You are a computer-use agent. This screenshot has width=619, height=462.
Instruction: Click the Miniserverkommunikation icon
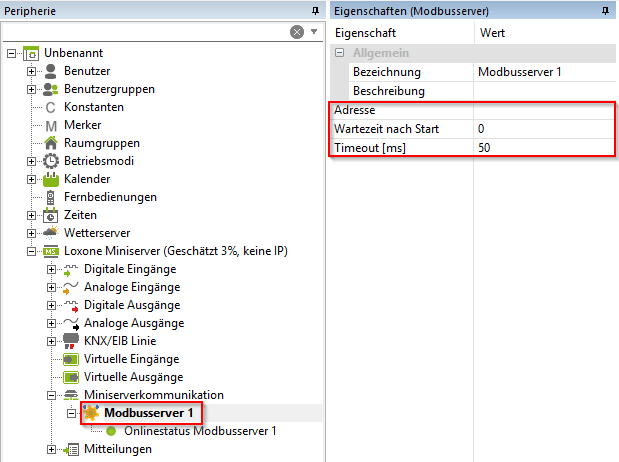point(71,395)
